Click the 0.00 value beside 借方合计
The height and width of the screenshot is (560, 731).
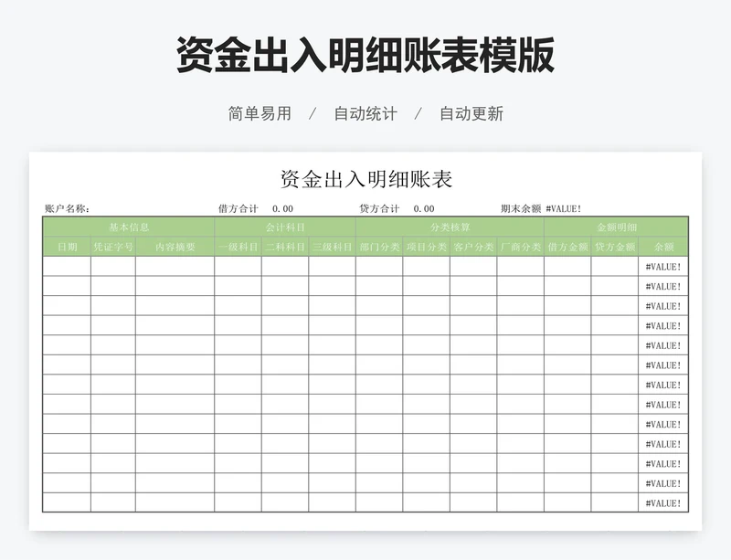pyautogui.click(x=282, y=209)
